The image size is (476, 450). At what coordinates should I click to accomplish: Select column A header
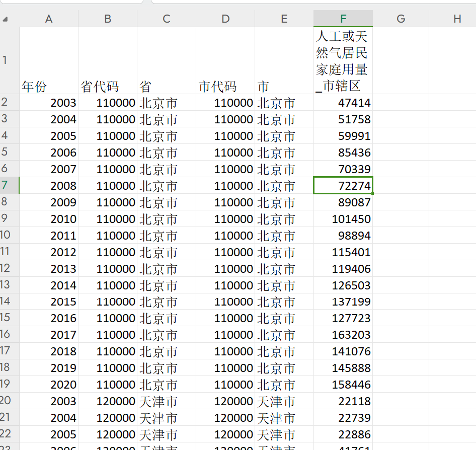(49, 19)
